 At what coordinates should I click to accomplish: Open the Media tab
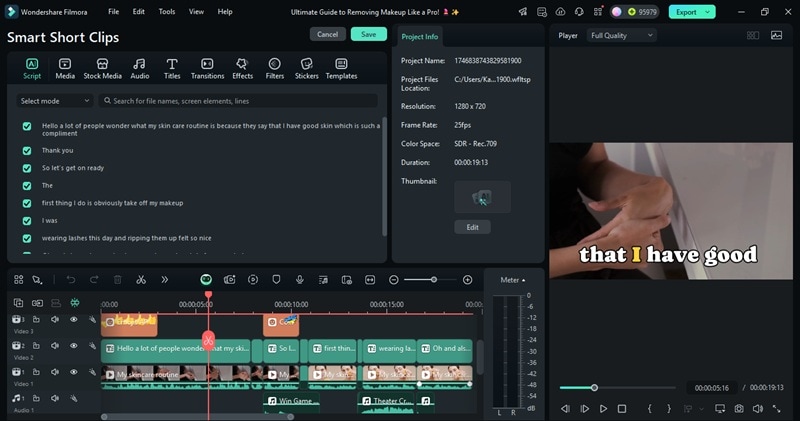(65, 68)
